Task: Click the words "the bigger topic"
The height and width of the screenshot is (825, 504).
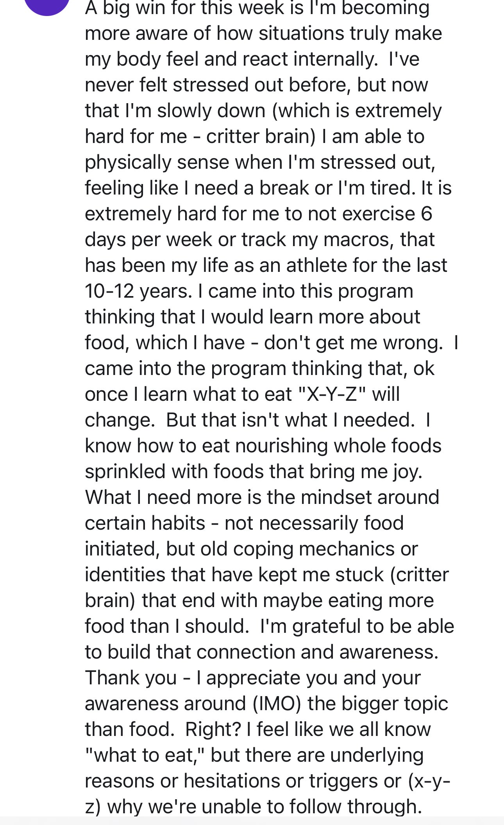Action: 377,704
